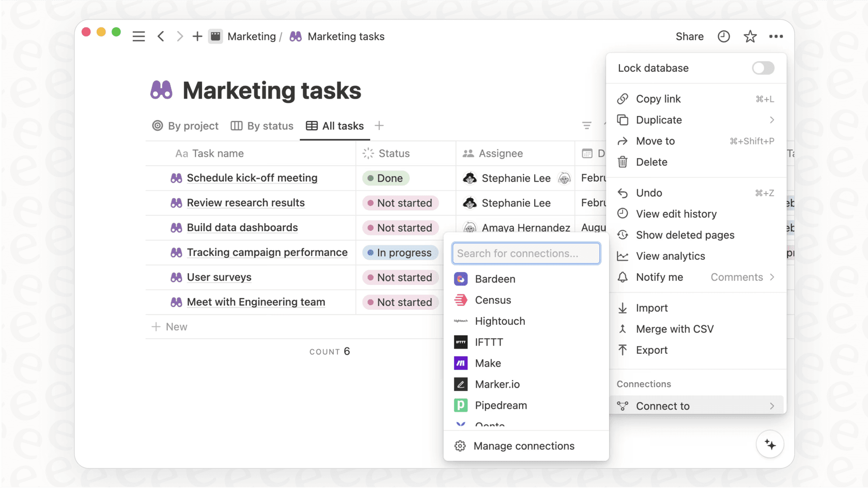Select Delete from the menu
This screenshot has width=868, height=488.
(650, 162)
